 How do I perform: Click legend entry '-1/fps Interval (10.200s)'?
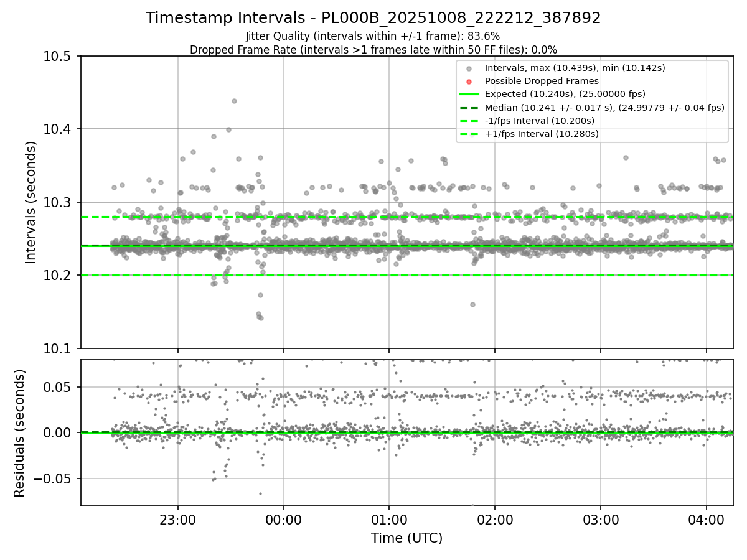pos(540,121)
